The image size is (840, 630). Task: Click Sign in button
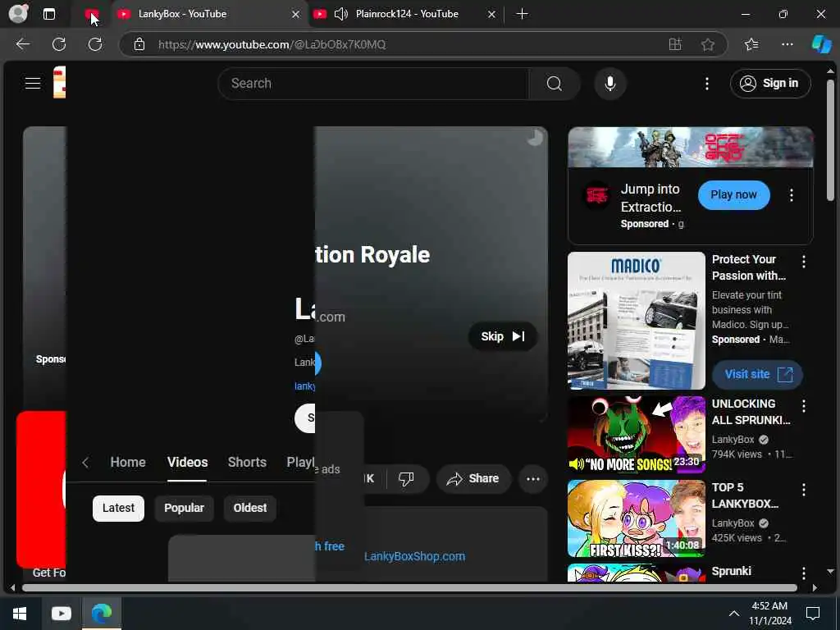pyautogui.click(x=769, y=84)
